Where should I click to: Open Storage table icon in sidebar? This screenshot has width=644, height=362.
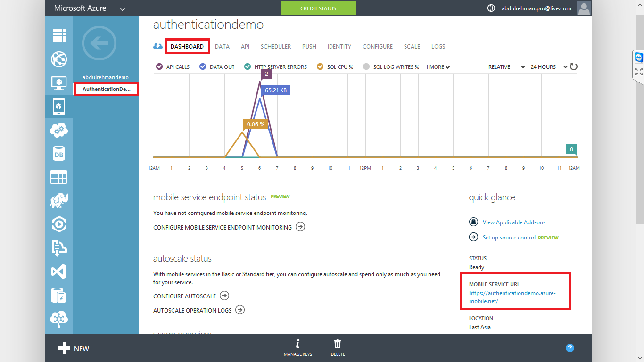(x=59, y=177)
